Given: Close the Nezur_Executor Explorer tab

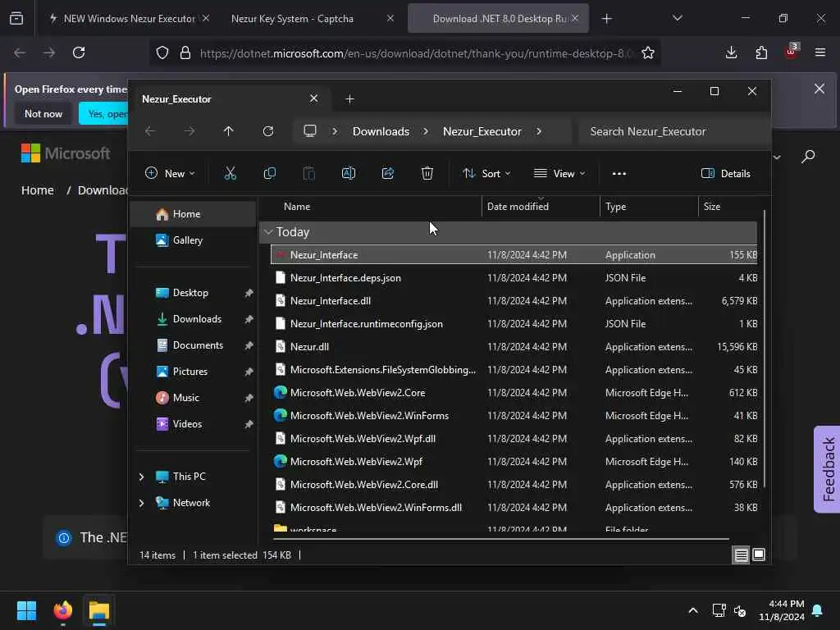Looking at the screenshot, I should pyautogui.click(x=314, y=98).
